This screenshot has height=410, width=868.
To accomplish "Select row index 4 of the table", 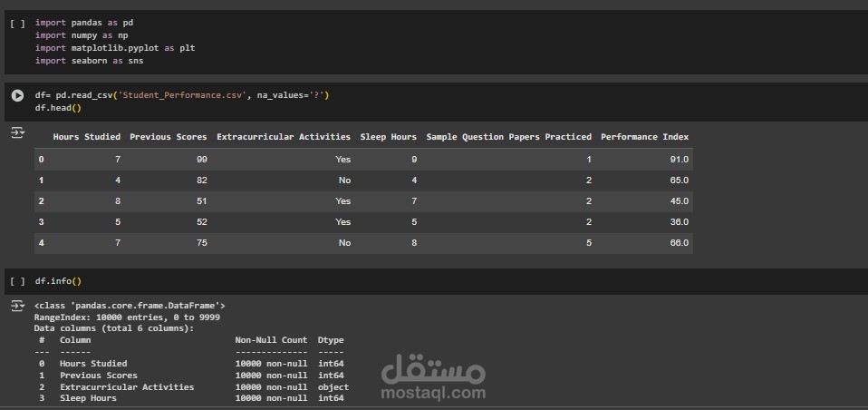I will tap(41, 243).
